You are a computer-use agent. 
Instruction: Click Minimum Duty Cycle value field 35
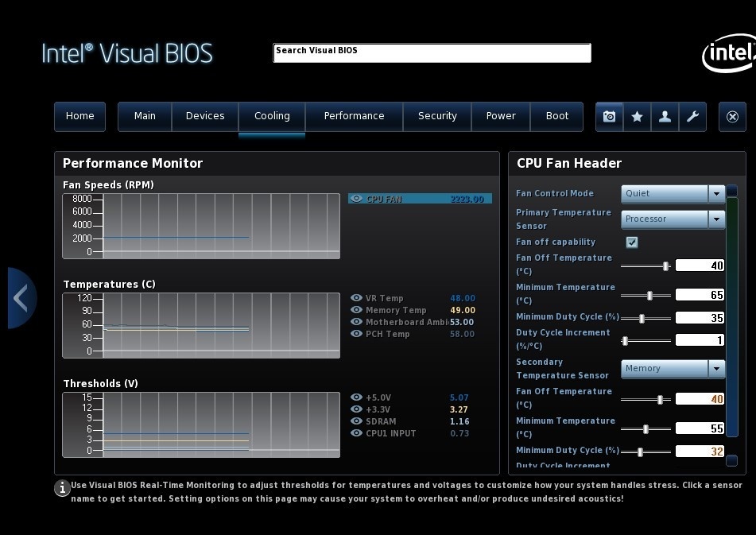(700, 318)
